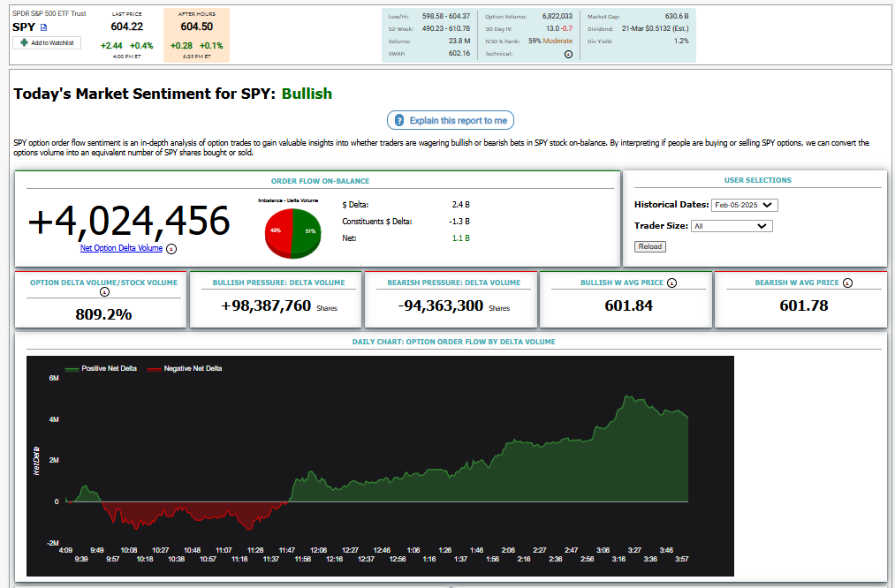The width and height of the screenshot is (895, 588).
Task: Click the plus icon on Add to Watchlist
Action: coord(24,42)
